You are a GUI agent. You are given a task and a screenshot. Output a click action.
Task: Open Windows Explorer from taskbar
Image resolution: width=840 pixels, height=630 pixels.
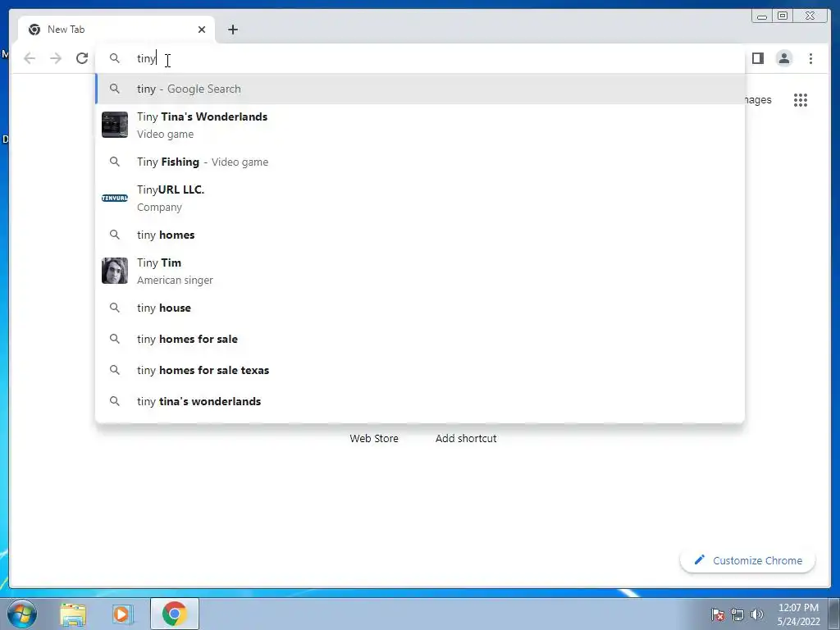click(x=73, y=614)
